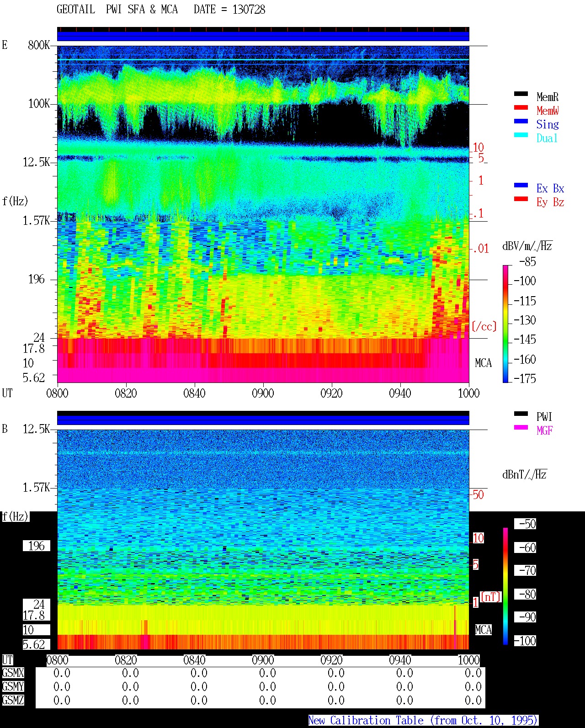Click the 'GSMZ' row label
This screenshot has height=728, width=585.
(13, 701)
